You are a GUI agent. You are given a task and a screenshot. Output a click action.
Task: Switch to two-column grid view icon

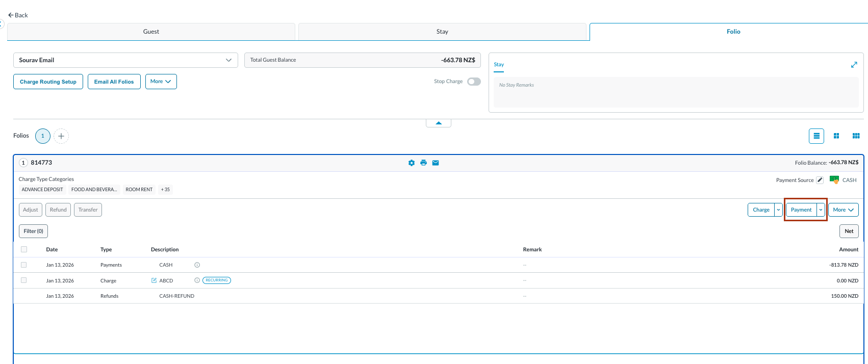(836, 136)
